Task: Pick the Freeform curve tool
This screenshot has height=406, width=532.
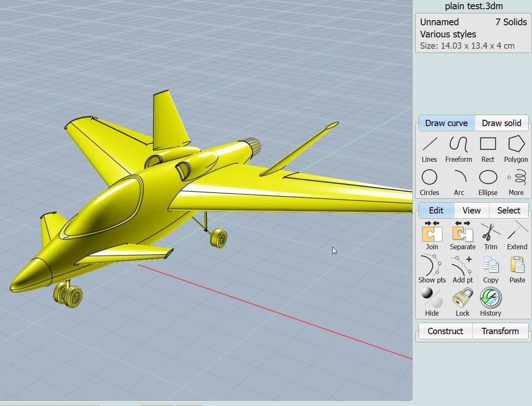Action: click(458, 149)
